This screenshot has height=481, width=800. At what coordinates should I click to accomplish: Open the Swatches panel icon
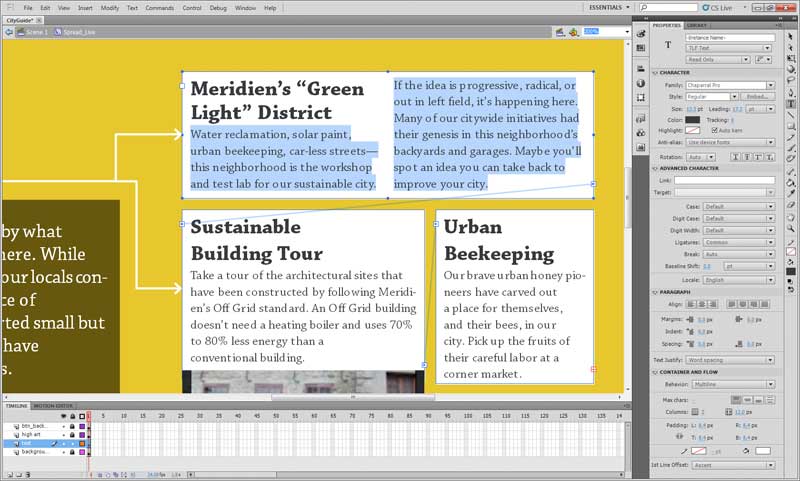[641, 48]
